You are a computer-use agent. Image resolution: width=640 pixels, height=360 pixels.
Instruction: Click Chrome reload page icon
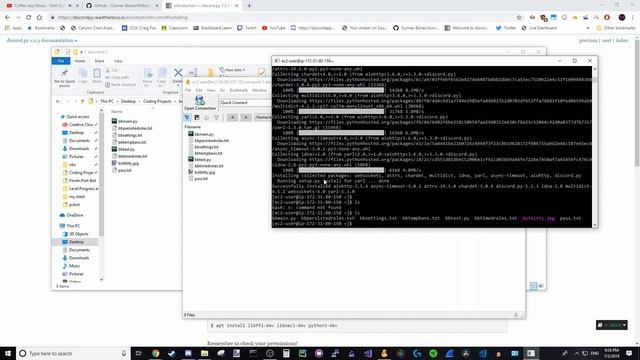[x=29, y=18]
